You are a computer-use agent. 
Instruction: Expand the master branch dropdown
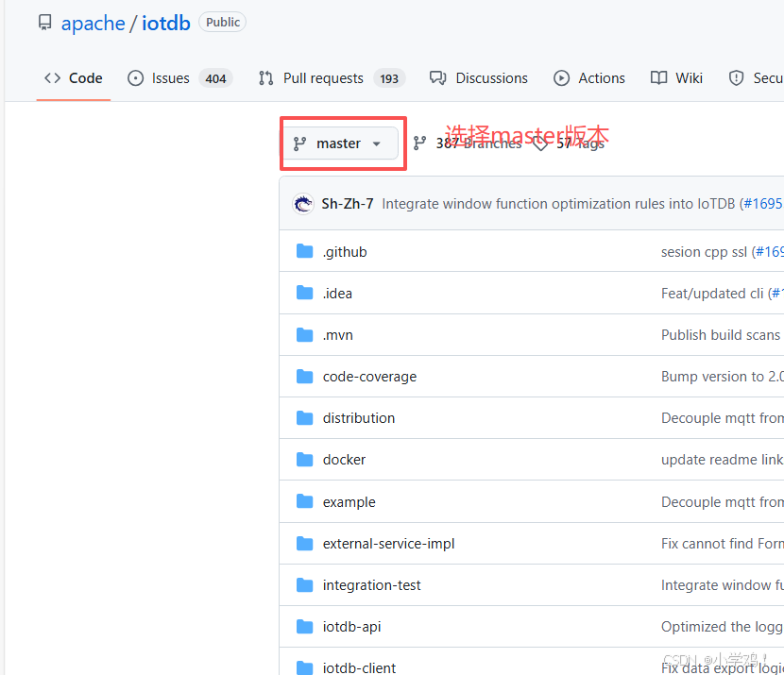(x=340, y=143)
